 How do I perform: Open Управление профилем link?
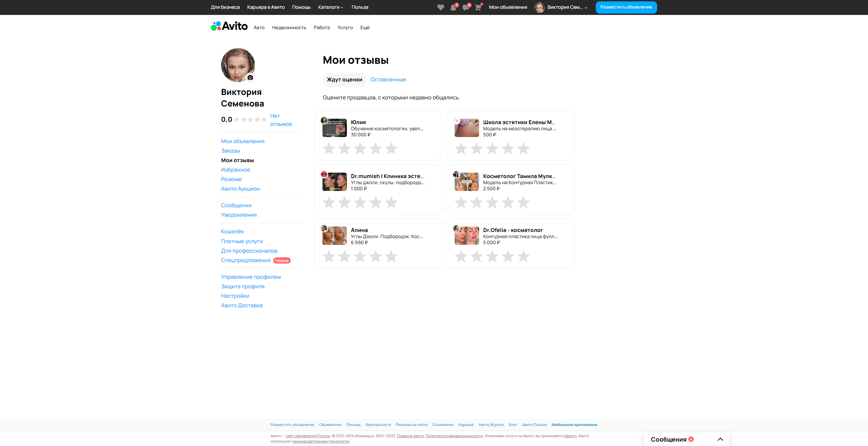pyautogui.click(x=251, y=277)
